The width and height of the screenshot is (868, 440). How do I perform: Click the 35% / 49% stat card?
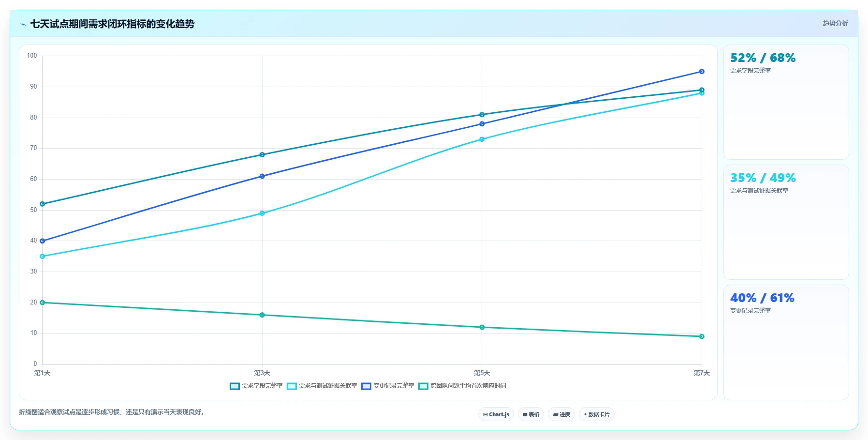[786, 222]
